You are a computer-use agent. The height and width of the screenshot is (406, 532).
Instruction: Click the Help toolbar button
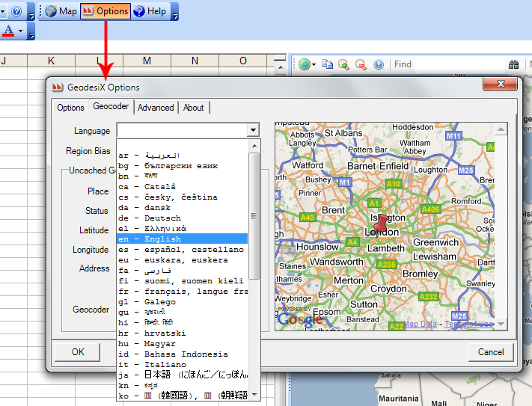click(150, 11)
